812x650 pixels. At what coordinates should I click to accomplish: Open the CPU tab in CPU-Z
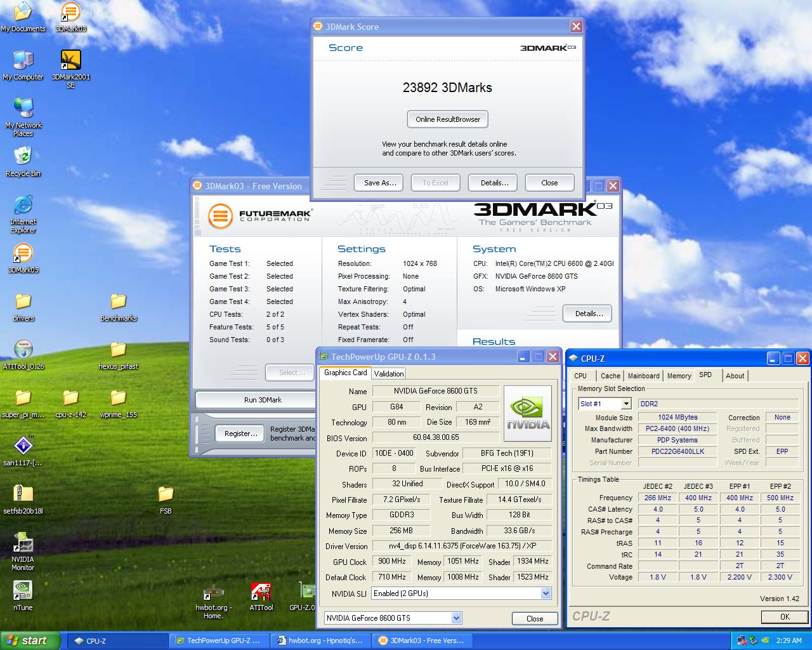click(x=580, y=376)
